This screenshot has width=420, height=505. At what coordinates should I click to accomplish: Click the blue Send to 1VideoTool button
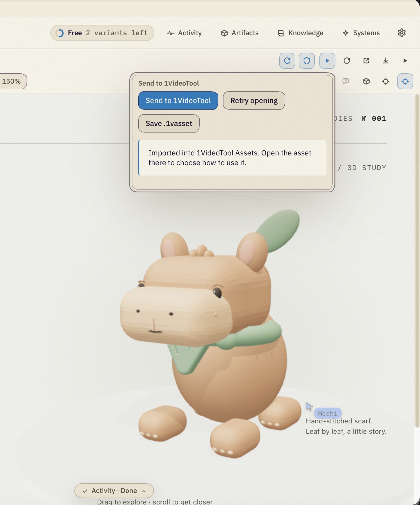tap(178, 101)
